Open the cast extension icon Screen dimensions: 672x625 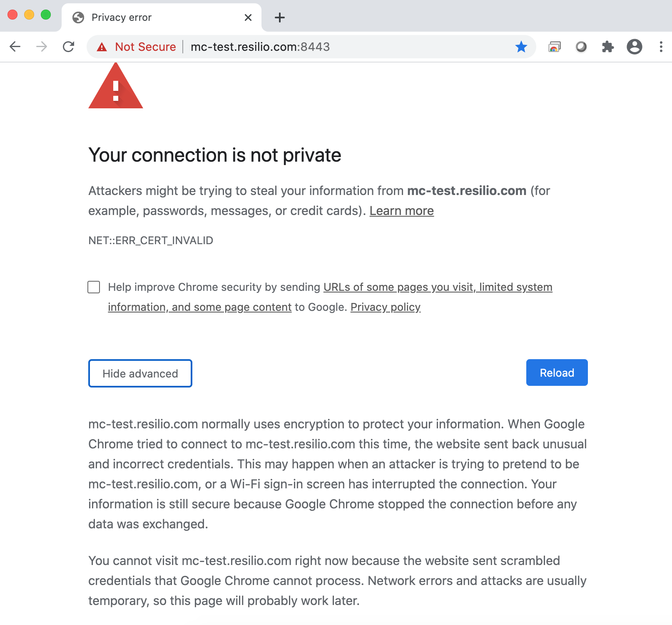pyautogui.click(x=554, y=47)
